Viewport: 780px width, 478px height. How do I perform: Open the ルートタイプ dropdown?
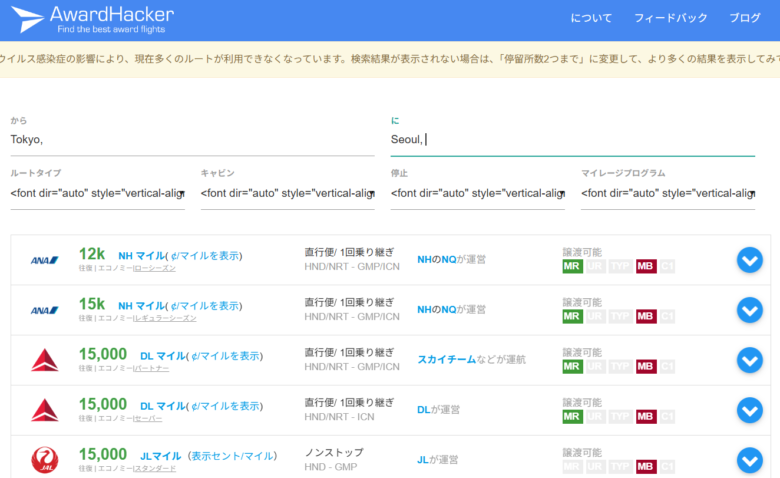click(97, 193)
